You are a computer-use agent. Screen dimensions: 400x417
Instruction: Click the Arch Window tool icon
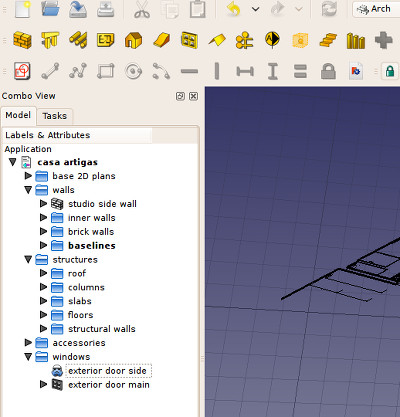pos(189,40)
